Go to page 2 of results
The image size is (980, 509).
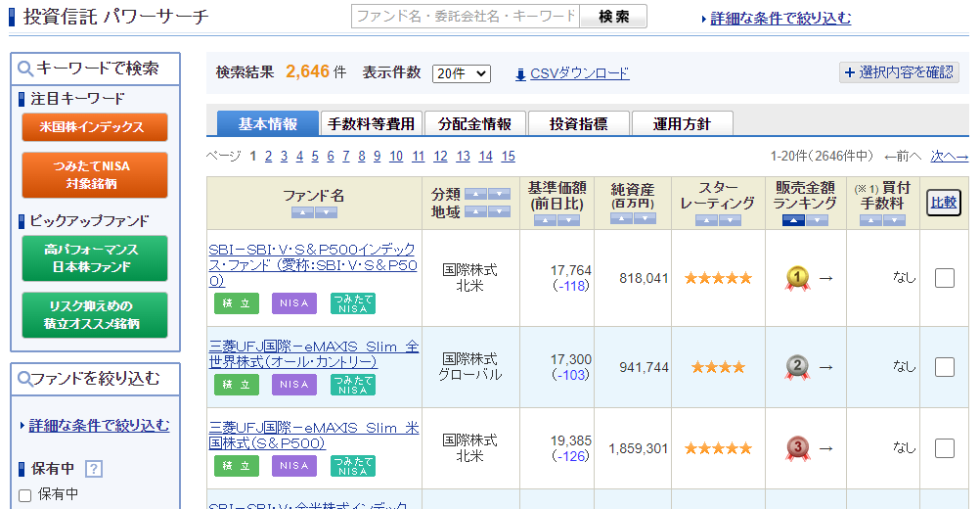click(268, 157)
